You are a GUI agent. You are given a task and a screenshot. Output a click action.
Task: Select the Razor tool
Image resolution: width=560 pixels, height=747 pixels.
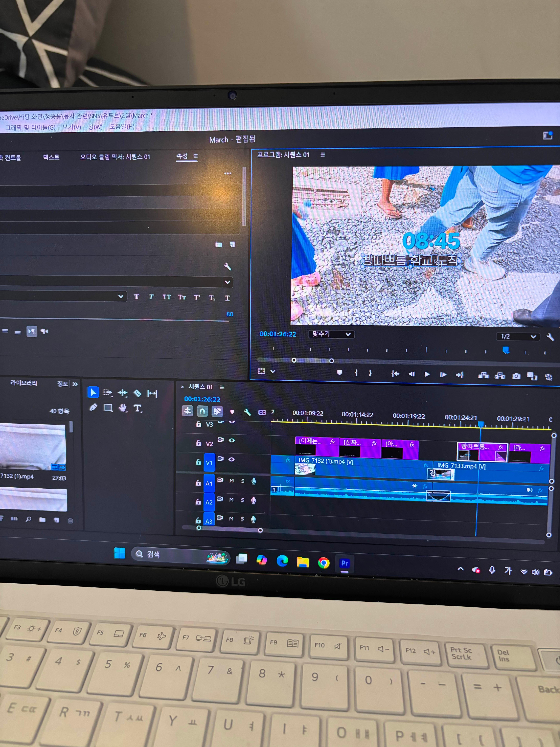tap(137, 393)
